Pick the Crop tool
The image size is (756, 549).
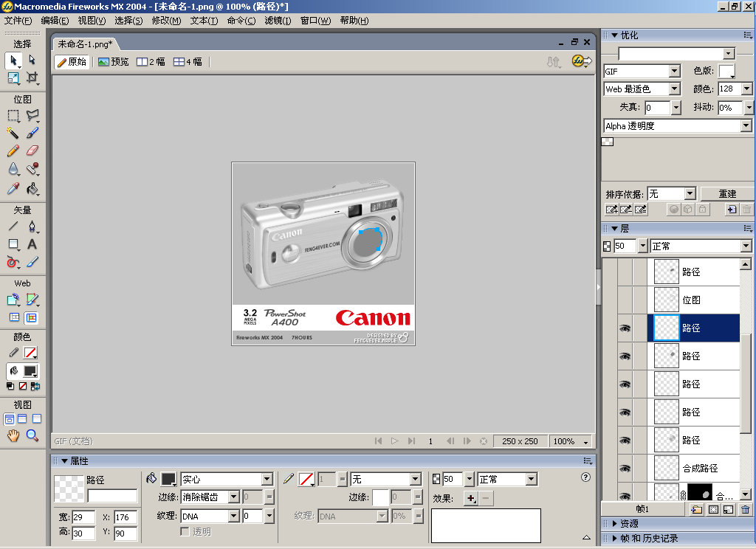32,77
